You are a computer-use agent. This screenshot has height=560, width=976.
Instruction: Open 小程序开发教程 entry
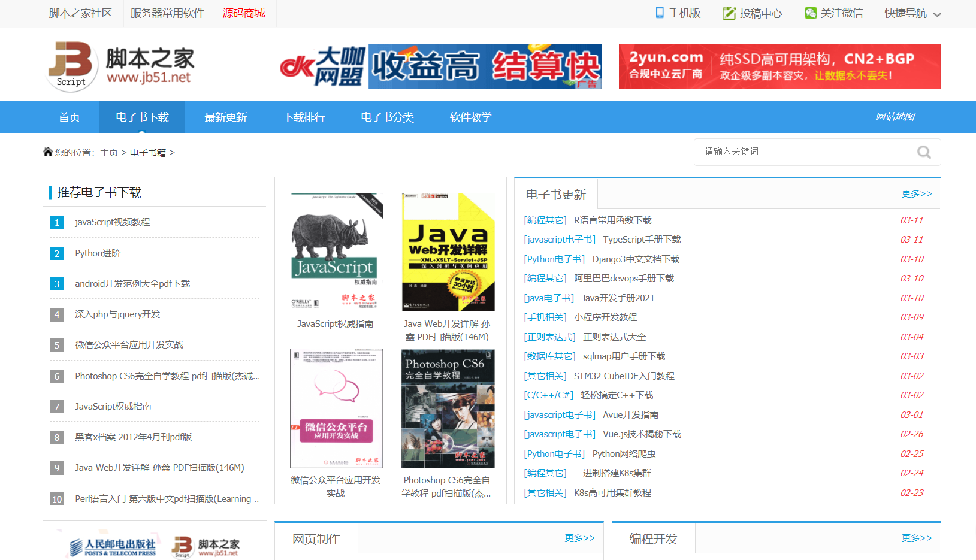(606, 317)
